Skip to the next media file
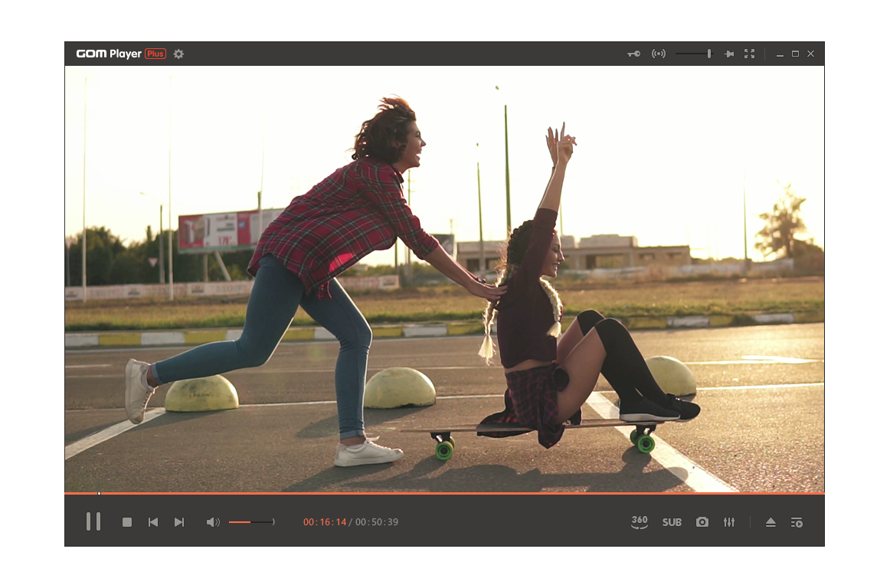Image resolution: width=890 pixels, height=588 pixels. pyautogui.click(x=179, y=521)
